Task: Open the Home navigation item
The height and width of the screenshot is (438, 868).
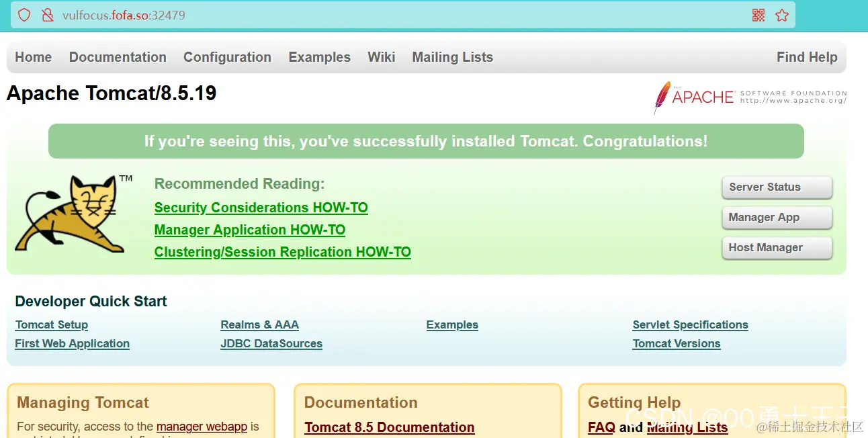Action: (x=34, y=57)
